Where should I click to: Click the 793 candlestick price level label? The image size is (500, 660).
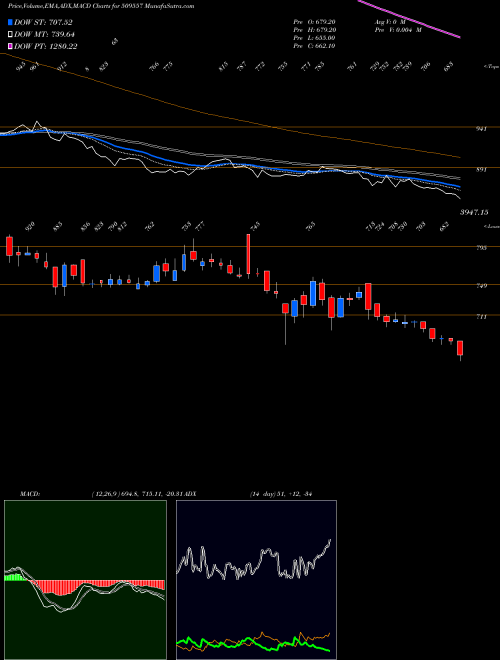coord(481,248)
